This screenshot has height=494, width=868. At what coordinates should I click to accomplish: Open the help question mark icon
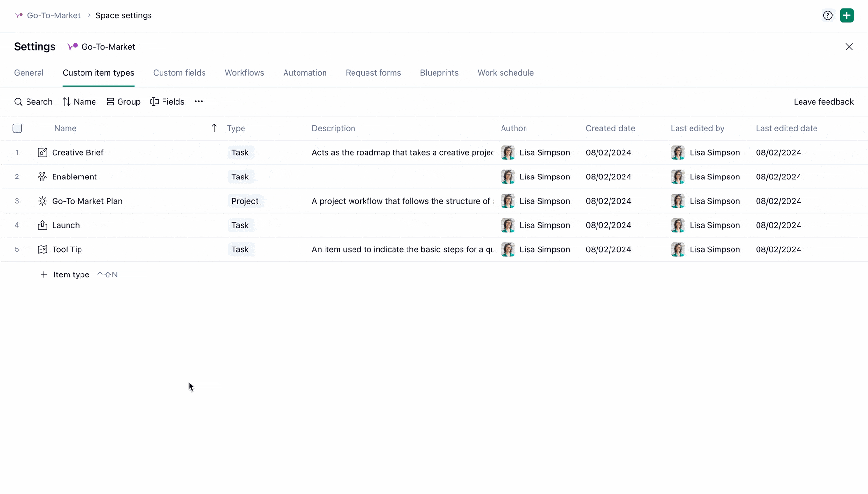pyautogui.click(x=827, y=15)
